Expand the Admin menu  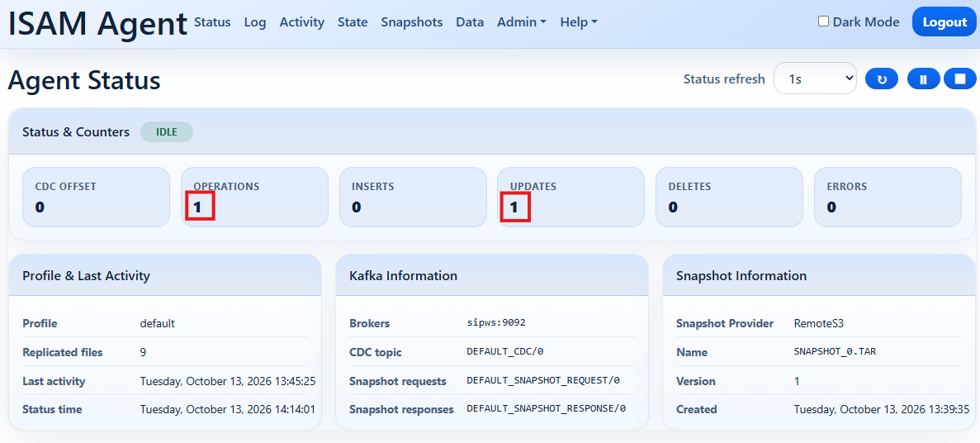tap(522, 21)
